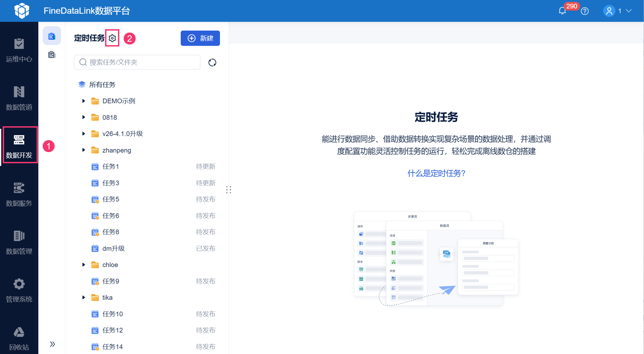The height and width of the screenshot is (354, 644).
Task: Click the 任务3 task icon
Action: coord(95,183)
